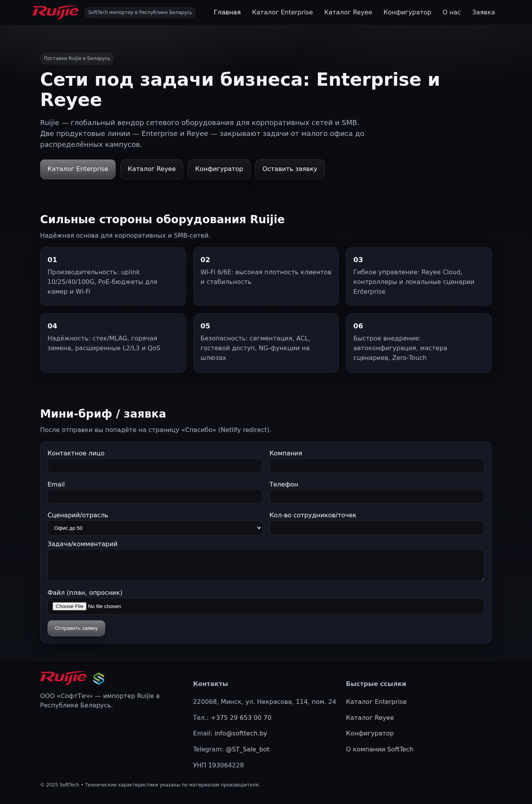Click phone number +375 29 653 00 70

(x=241, y=718)
